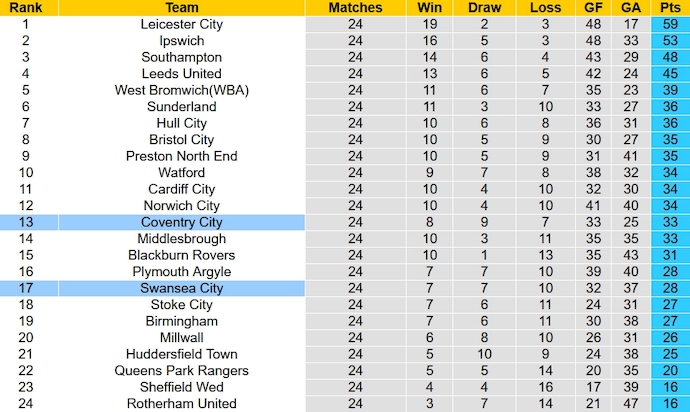690x412 pixels.
Task: Click the Pts column header
Action: pos(669,8)
